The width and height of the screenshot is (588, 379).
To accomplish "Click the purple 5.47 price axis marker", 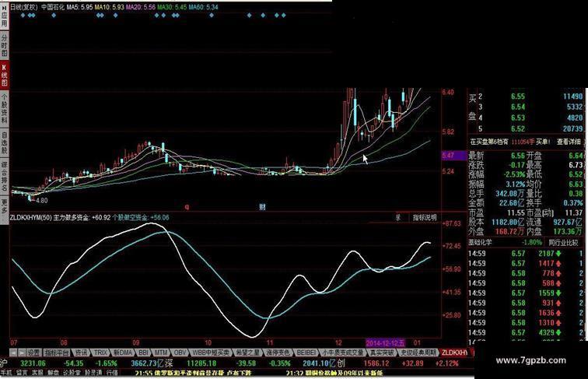I will pyautogui.click(x=453, y=155).
